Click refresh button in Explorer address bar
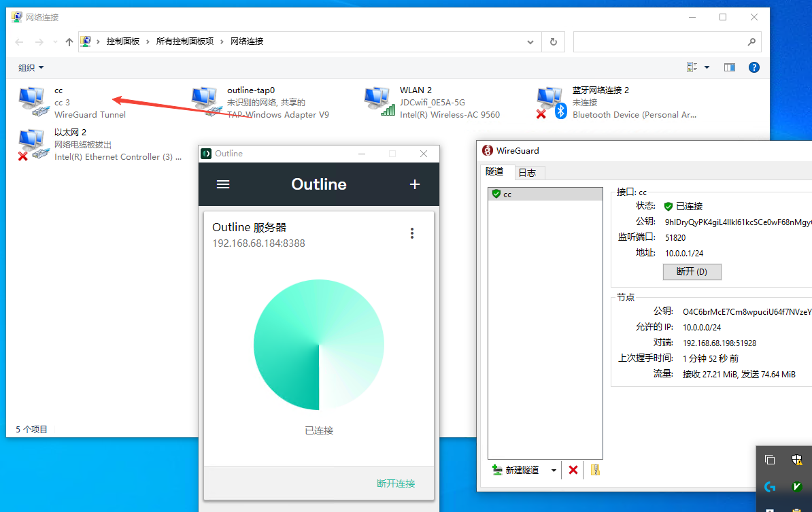 click(x=553, y=42)
